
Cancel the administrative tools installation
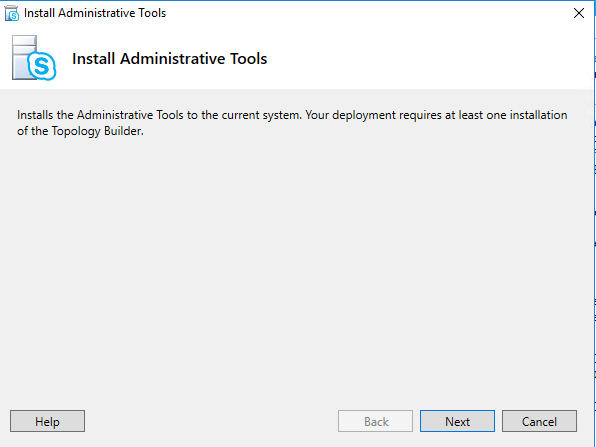point(539,421)
